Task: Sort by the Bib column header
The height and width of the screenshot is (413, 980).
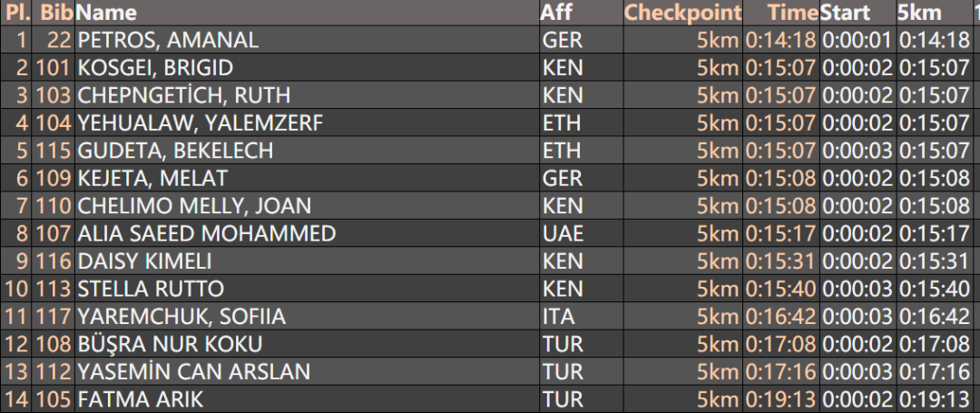Action: pyautogui.click(x=56, y=13)
